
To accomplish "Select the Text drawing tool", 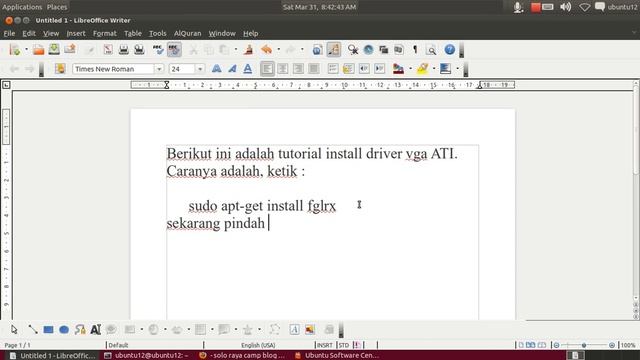I will pyautogui.click(x=96, y=329).
